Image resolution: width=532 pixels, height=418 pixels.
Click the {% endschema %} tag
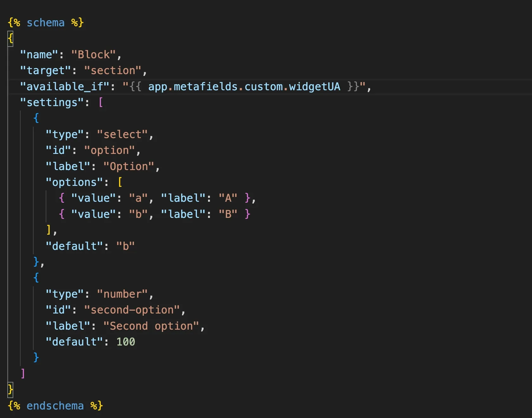(55, 406)
